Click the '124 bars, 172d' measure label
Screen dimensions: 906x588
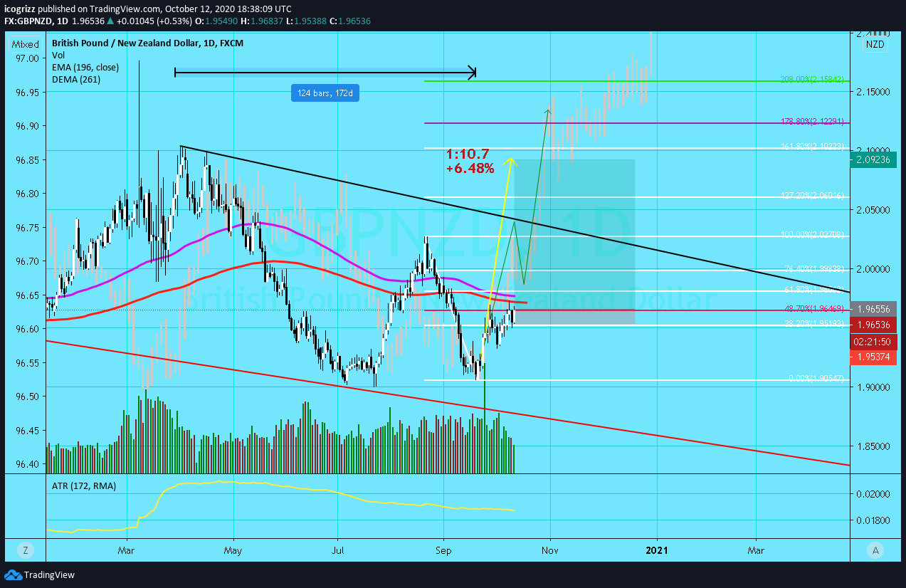pos(325,93)
